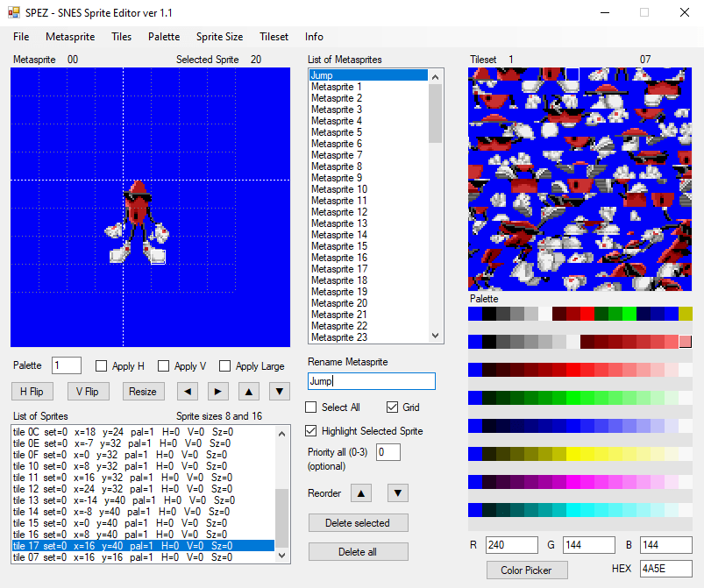Click the Reorder down arrow button

(397, 493)
